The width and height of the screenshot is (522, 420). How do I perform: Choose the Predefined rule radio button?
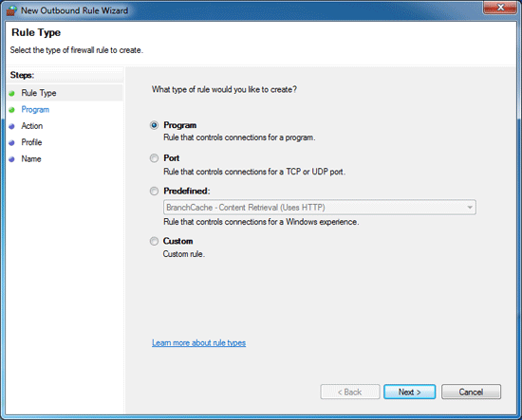tap(154, 192)
